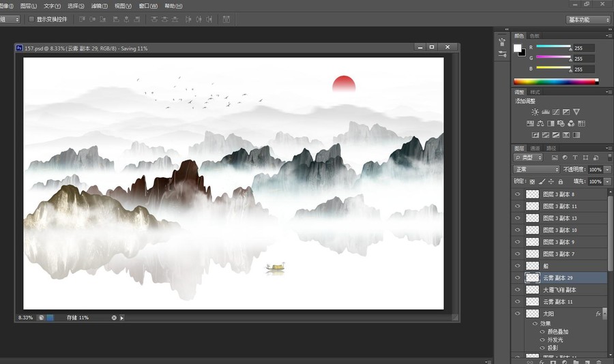Add a Selective Color adjustment
614x364 pixels.
(x=566, y=135)
